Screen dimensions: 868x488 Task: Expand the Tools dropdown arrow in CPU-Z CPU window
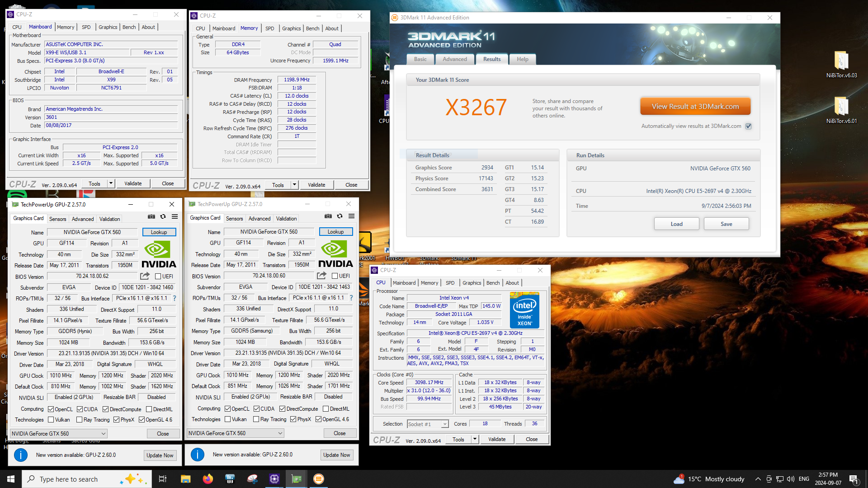(x=475, y=439)
